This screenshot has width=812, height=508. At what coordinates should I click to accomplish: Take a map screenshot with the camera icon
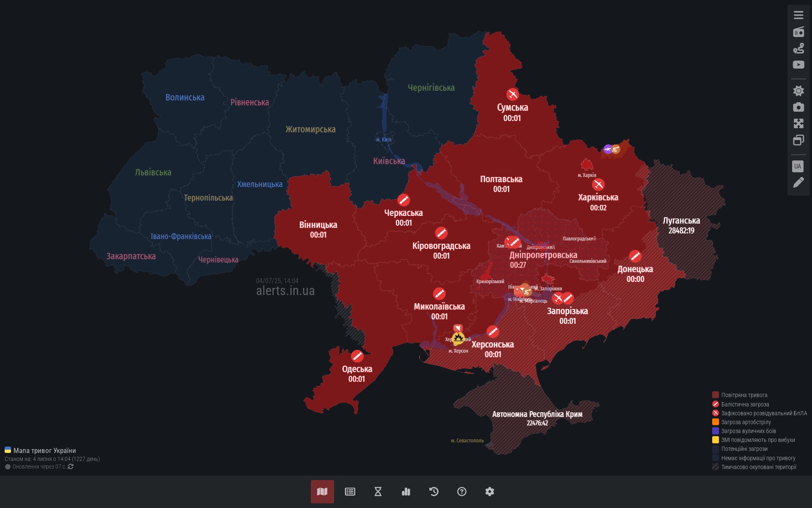798,107
